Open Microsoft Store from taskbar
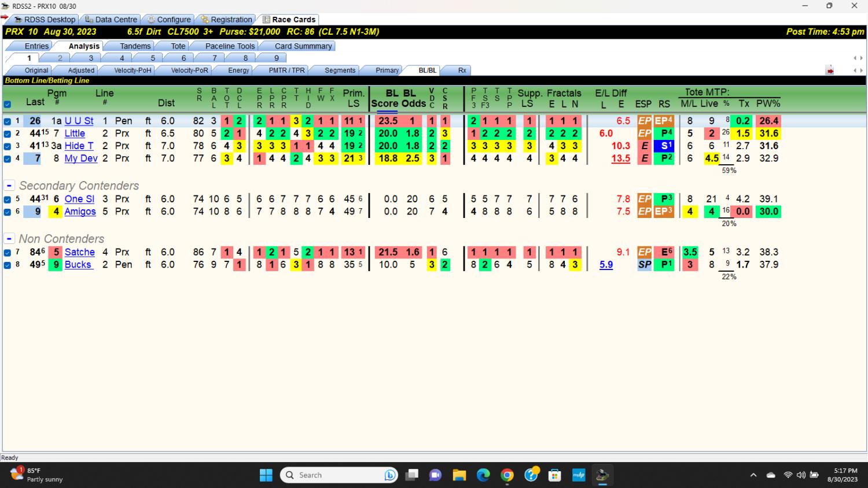This screenshot has width=868, height=488. coord(554,475)
